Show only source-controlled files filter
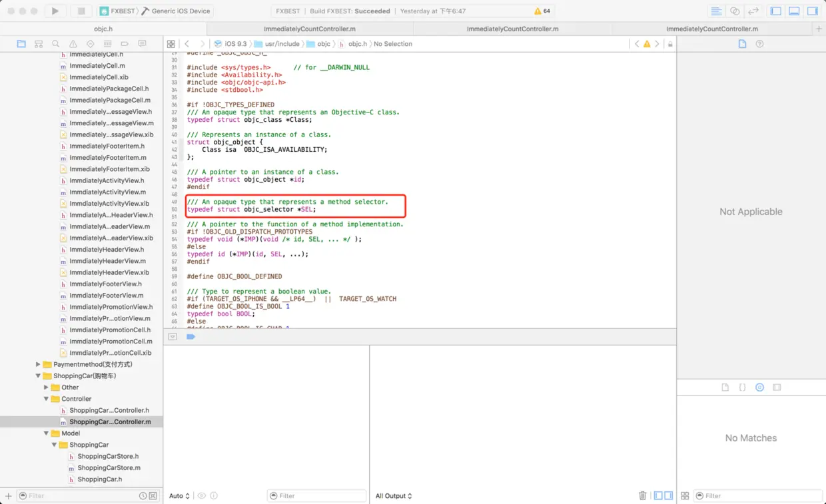 pos(153,496)
